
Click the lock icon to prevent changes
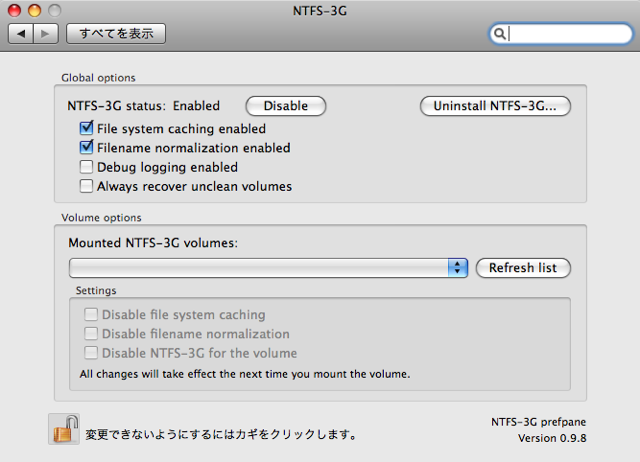point(64,429)
